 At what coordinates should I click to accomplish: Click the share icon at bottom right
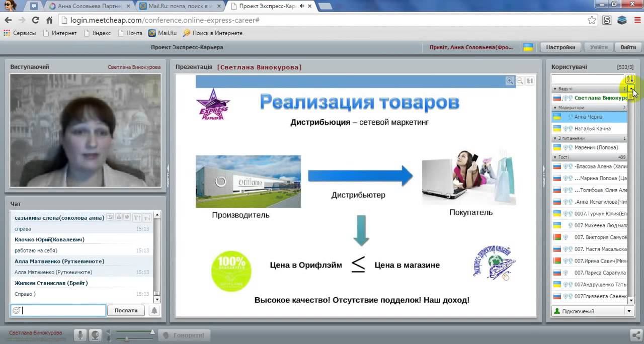636,335
